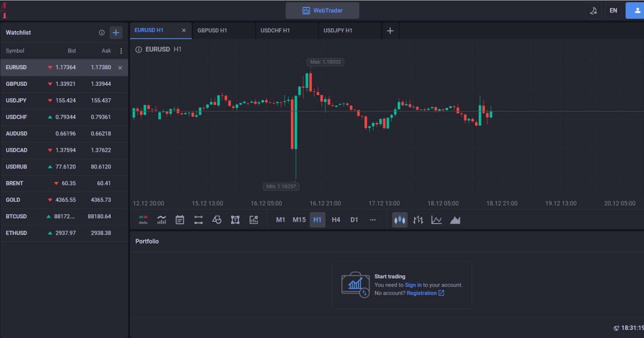Select USDRUB row in watchlist
The height and width of the screenshot is (338, 644).
click(x=64, y=167)
